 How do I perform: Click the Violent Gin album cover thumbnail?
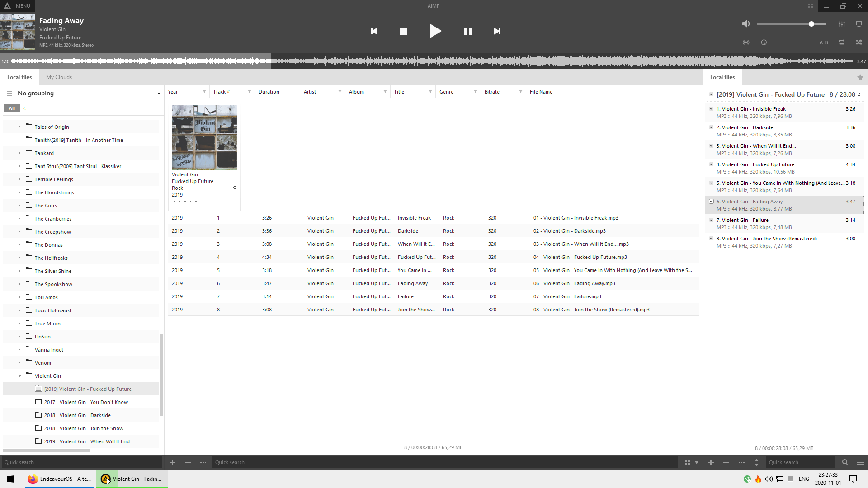pyautogui.click(x=204, y=138)
